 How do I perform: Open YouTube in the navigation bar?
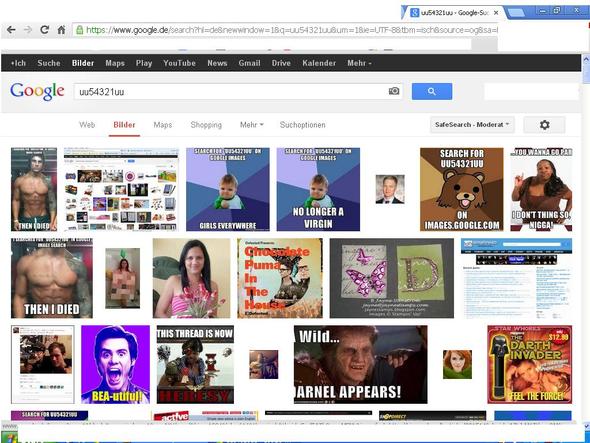[x=179, y=63]
